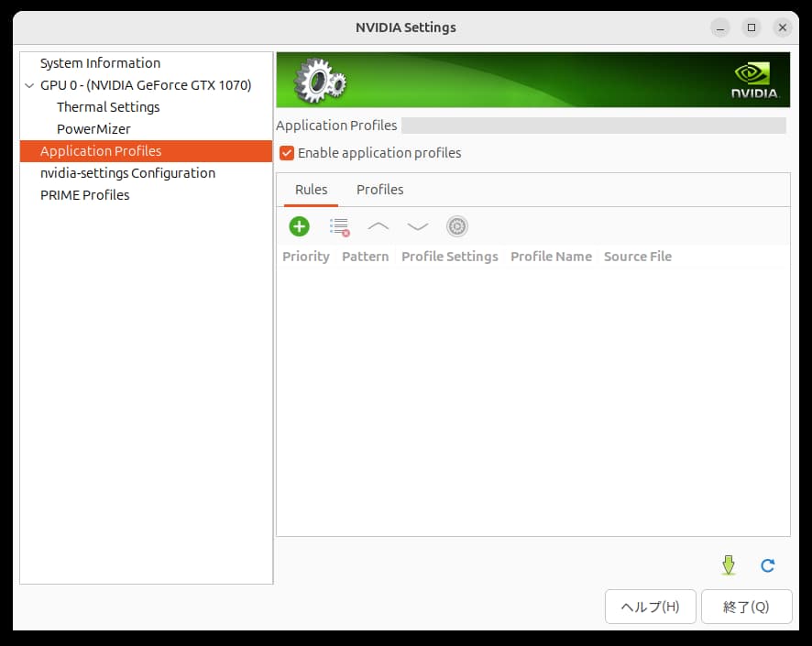This screenshot has height=646, width=812.
Task: Click the edit rule gear icon
Action: click(456, 226)
